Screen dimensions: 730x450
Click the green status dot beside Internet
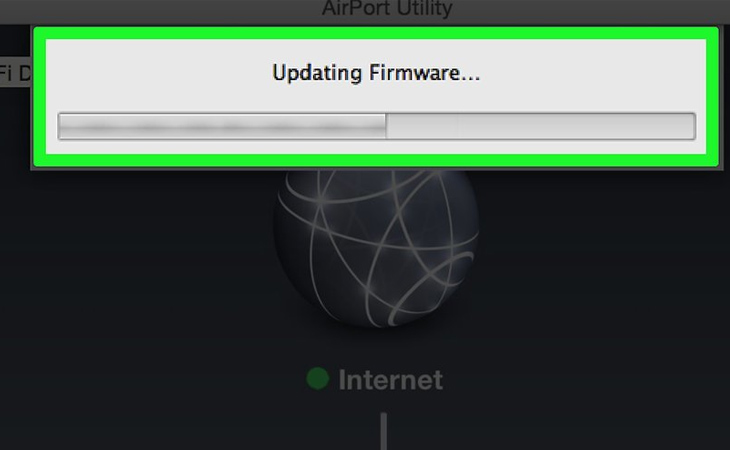point(318,378)
